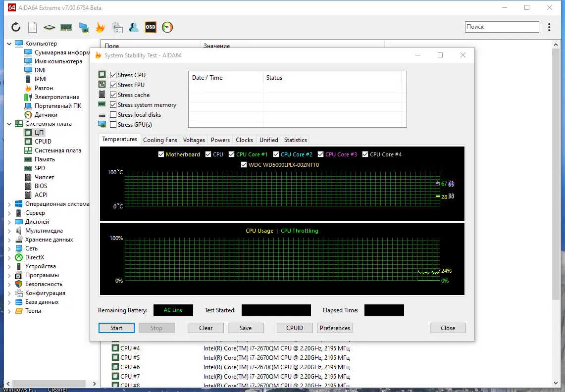Enable Stress local disks checkbox
Image resolution: width=565 pixels, height=392 pixels.
click(x=113, y=114)
